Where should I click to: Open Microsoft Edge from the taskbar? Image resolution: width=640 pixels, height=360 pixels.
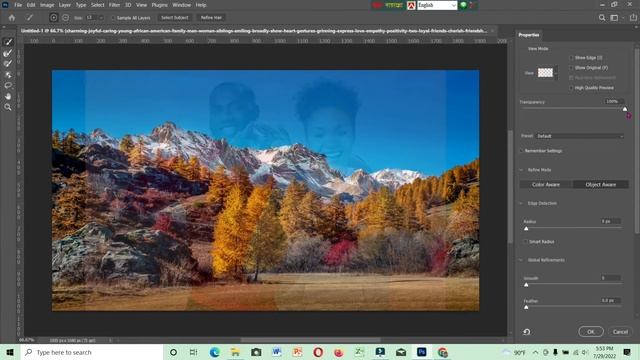(215, 352)
